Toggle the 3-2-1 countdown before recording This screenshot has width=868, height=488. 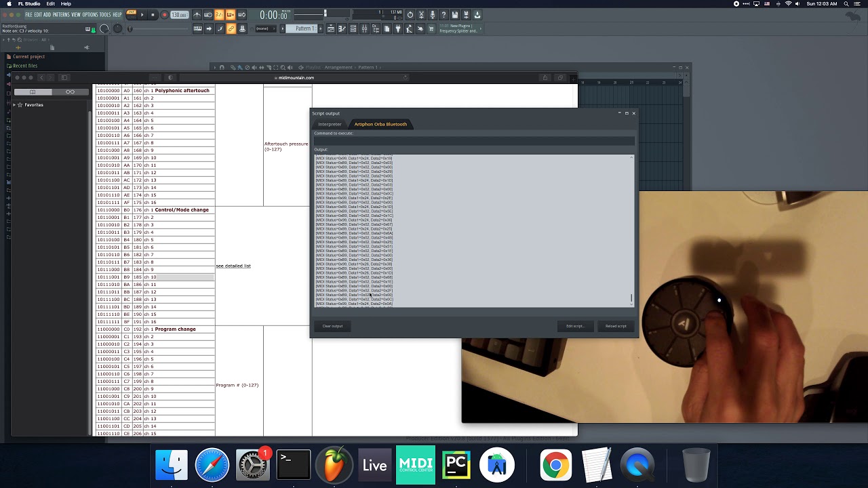click(x=219, y=15)
